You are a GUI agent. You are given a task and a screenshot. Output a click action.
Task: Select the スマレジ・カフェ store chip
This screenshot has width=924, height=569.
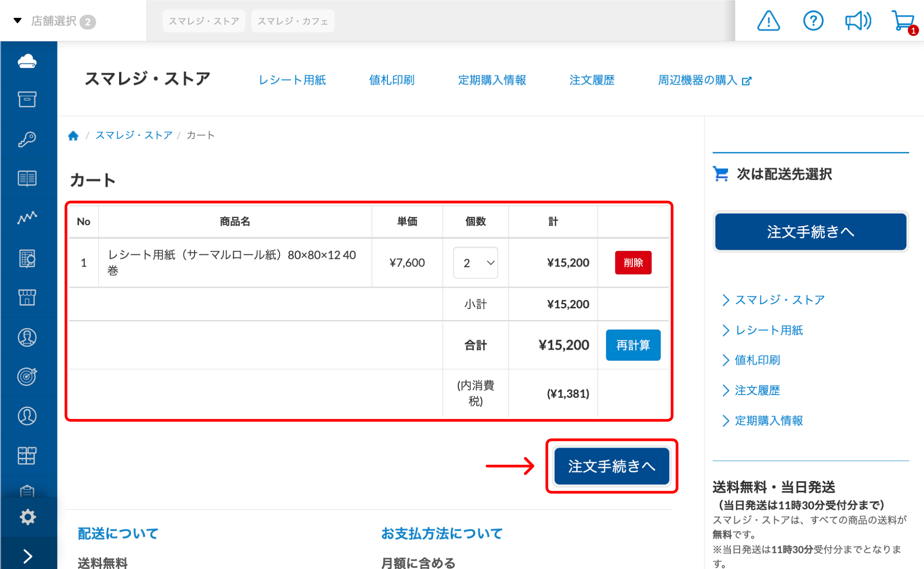tap(293, 21)
